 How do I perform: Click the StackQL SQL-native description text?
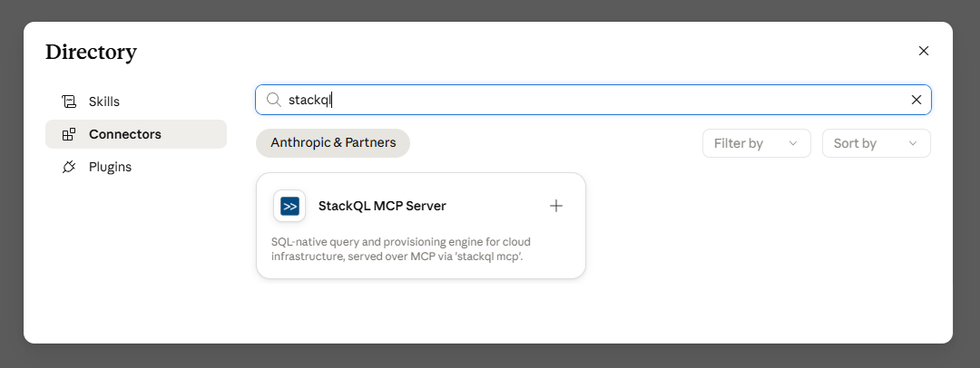pyautogui.click(x=401, y=248)
